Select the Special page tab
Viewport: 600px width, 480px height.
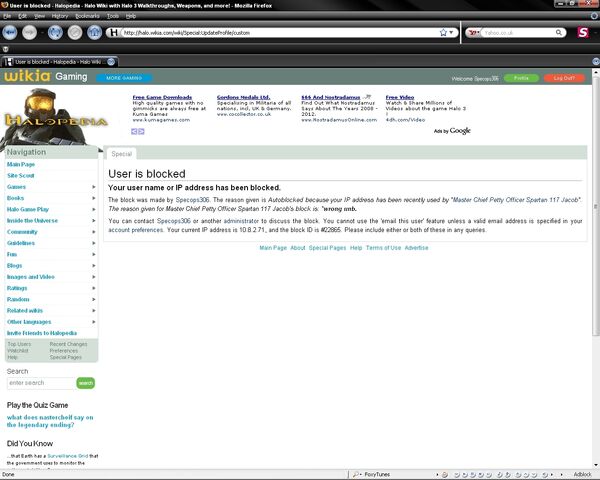pos(121,154)
